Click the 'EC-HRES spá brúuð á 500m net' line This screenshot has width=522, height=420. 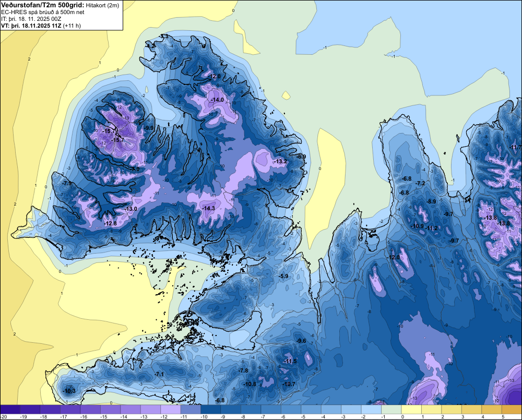(x=43, y=12)
